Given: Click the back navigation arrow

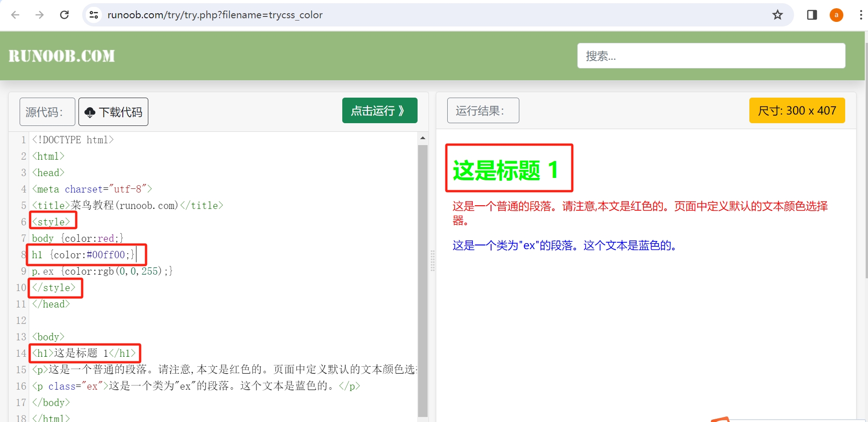Looking at the screenshot, I should tap(16, 15).
